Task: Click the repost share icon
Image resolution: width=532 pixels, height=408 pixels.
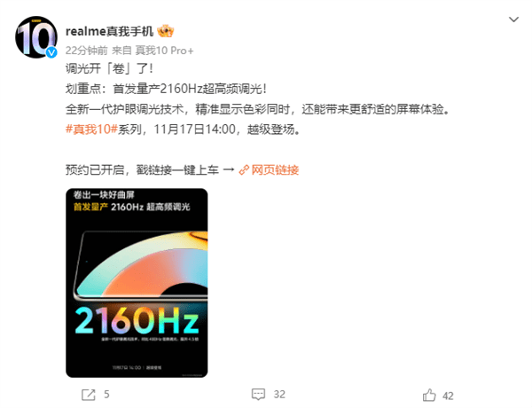Action: 89,395
